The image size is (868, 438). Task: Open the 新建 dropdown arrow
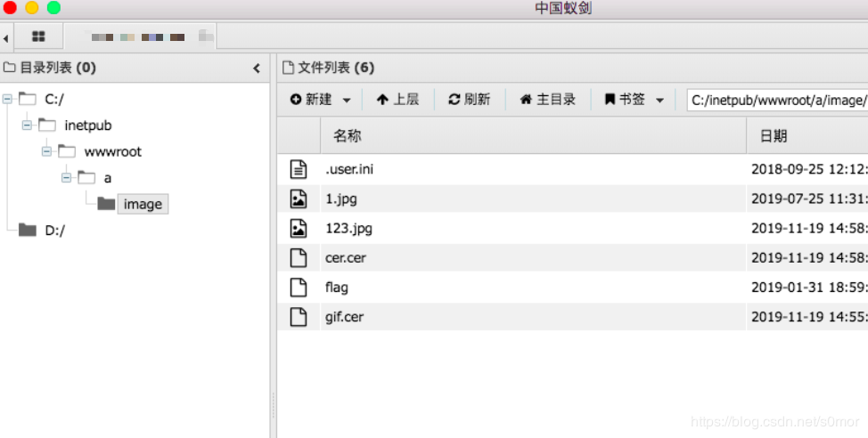coord(347,100)
